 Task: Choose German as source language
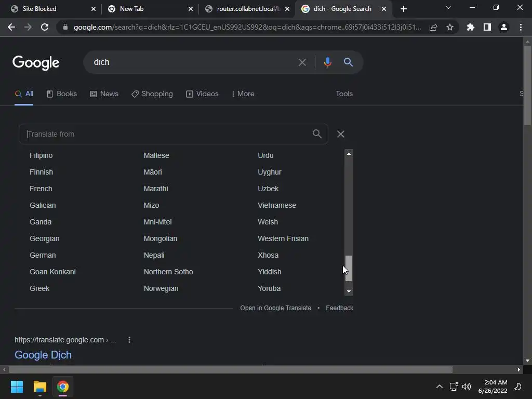click(x=43, y=255)
